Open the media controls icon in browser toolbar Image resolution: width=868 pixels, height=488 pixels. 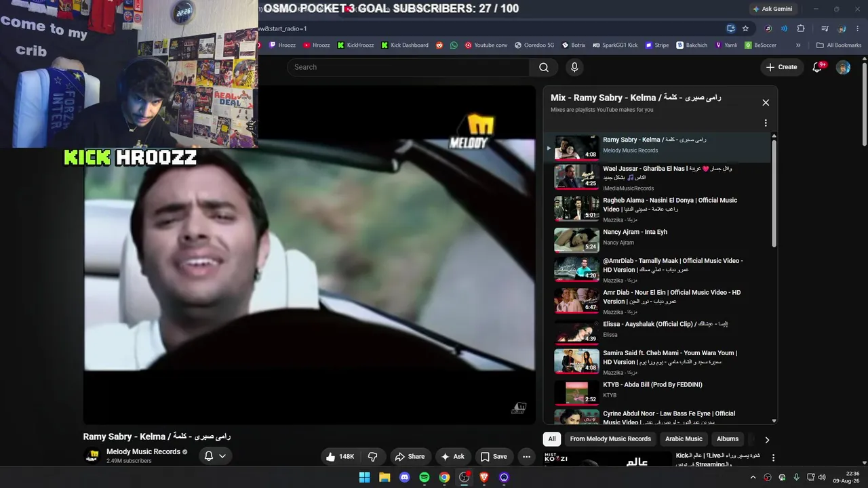(x=825, y=28)
